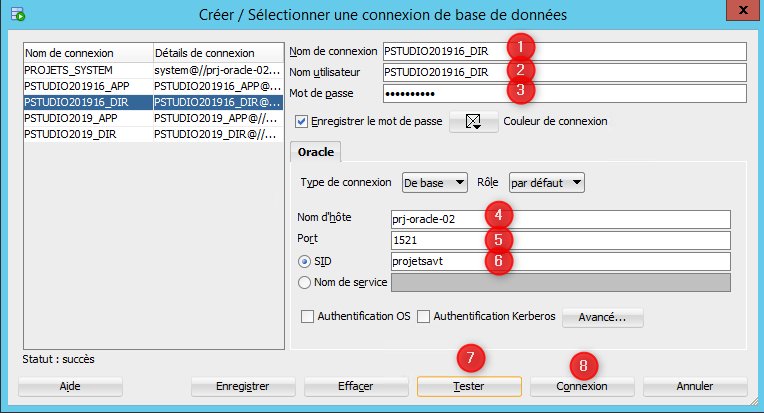Click the SQL Developer icon in title bar
Viewport: 764px width, 413px height.
(x=15, y=14)
